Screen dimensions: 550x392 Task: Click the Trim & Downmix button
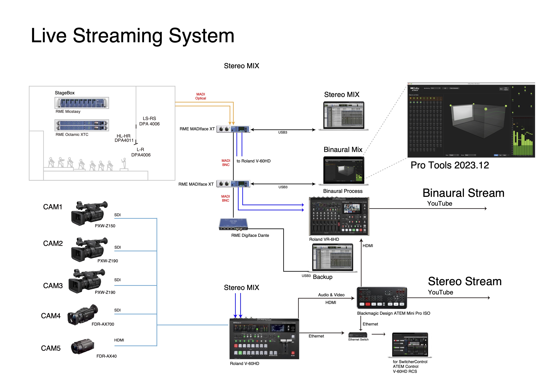[x=454, y=88]
